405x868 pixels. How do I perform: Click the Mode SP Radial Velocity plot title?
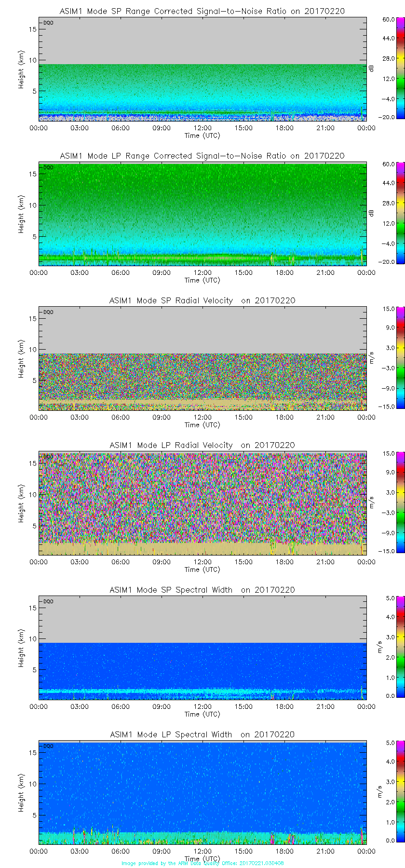coord(202,300)
